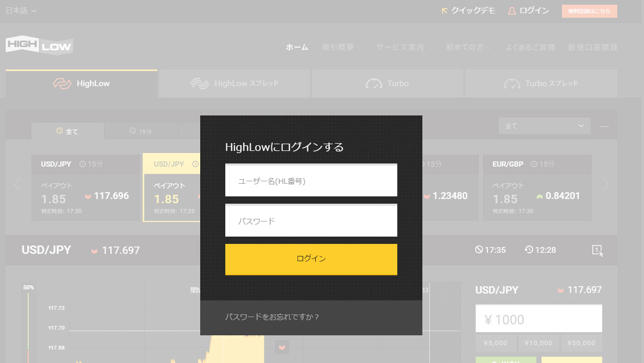Click the 17:35 expiry time icon
Image resolution: width=644 pixels, height=363 pixels.
point(479,250)
